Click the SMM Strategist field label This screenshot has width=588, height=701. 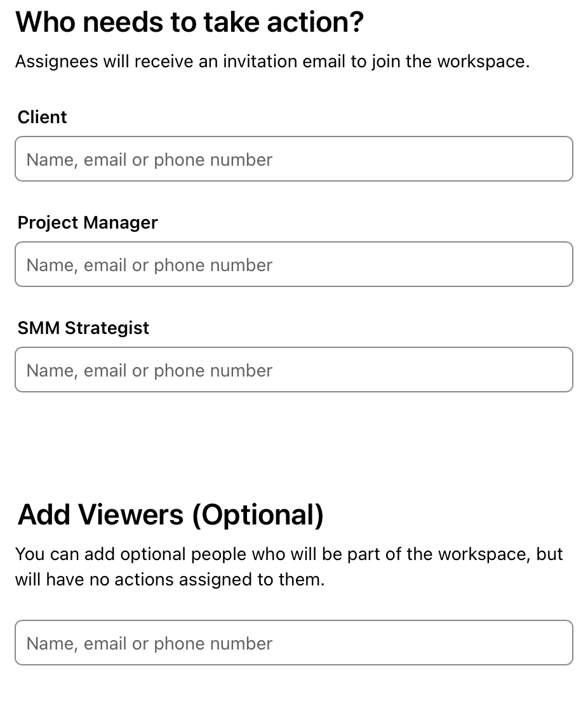click(83, 328)
